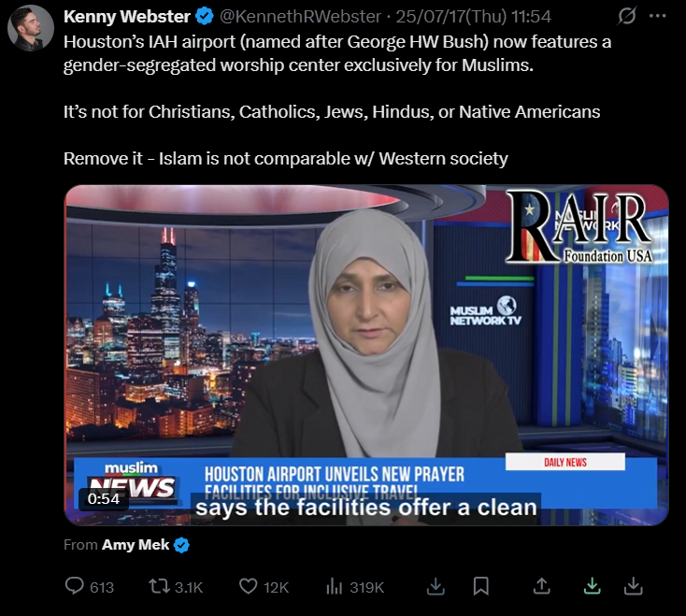Open Grok slashed-circle icon at top right

[627, 17]
